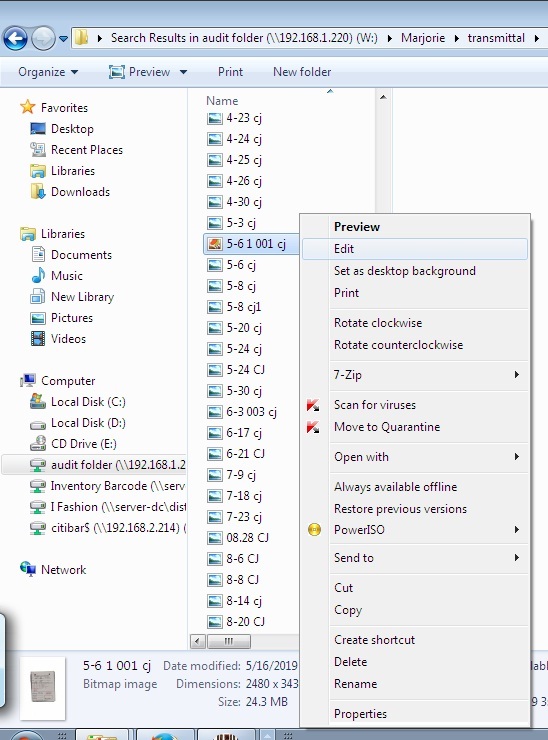Viewport: 548px width, 740px height.
Task: Choose Delete in the context menu
Action: click(x=414, y=662)
